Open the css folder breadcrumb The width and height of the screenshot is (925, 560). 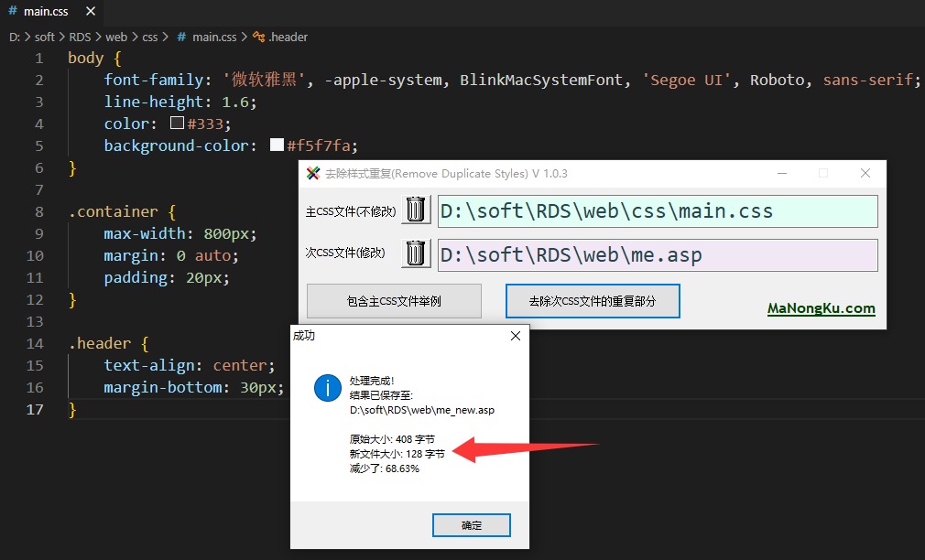[x=149, y=38]
